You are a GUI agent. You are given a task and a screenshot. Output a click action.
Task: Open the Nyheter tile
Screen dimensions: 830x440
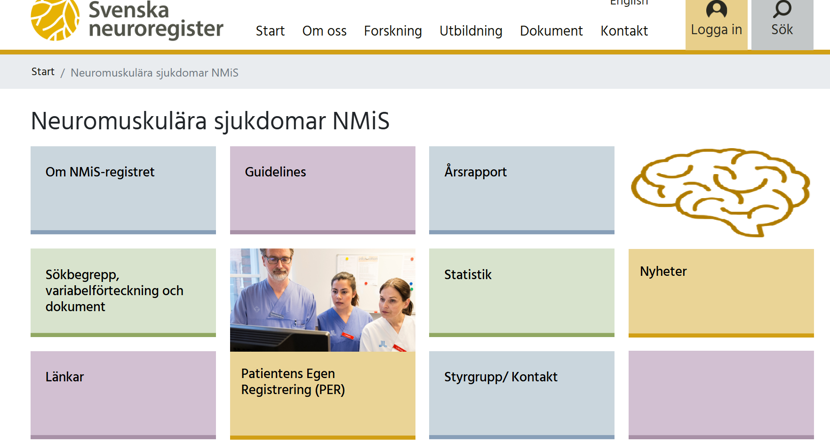pos(720,291)
